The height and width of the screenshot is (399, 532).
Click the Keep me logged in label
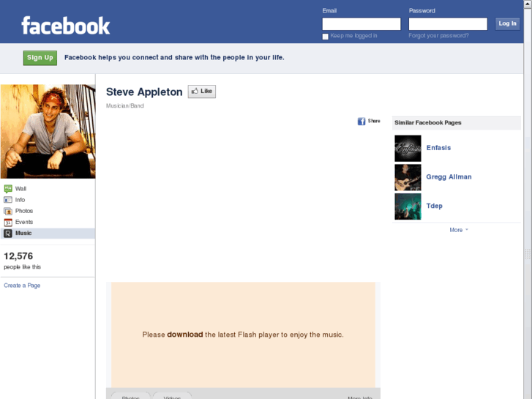(x=353, y=36)
